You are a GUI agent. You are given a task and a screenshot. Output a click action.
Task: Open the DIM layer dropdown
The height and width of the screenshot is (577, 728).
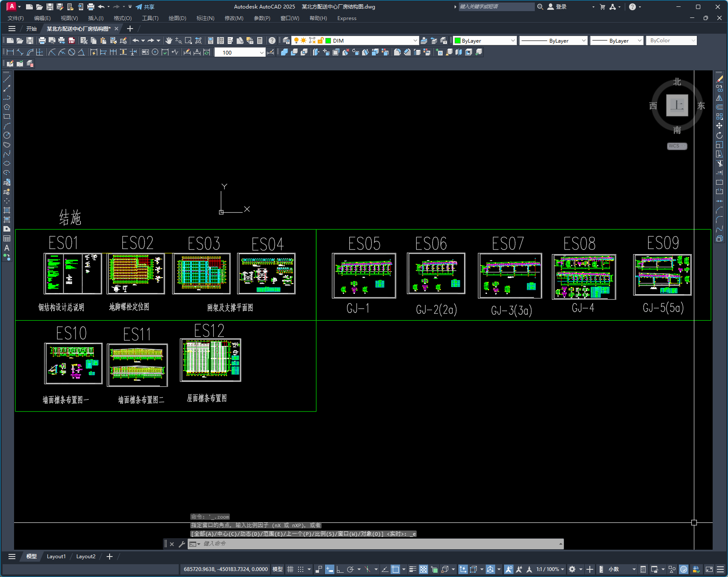click(415, 41)
